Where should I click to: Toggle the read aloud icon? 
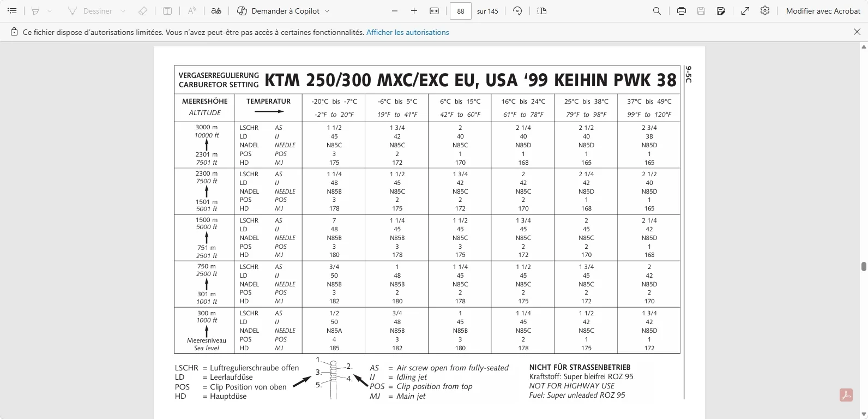coord(192,11)
